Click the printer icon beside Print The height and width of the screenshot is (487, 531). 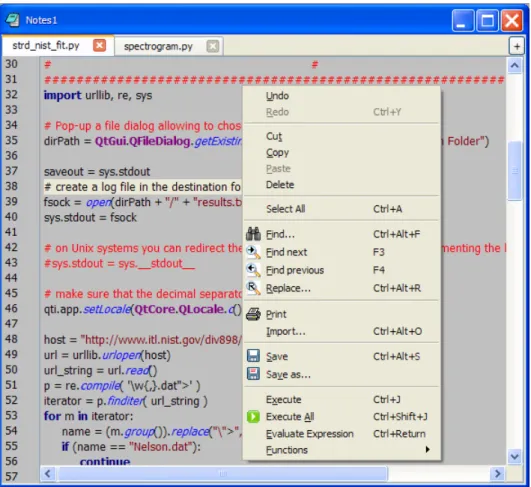[x=253, y=314]
